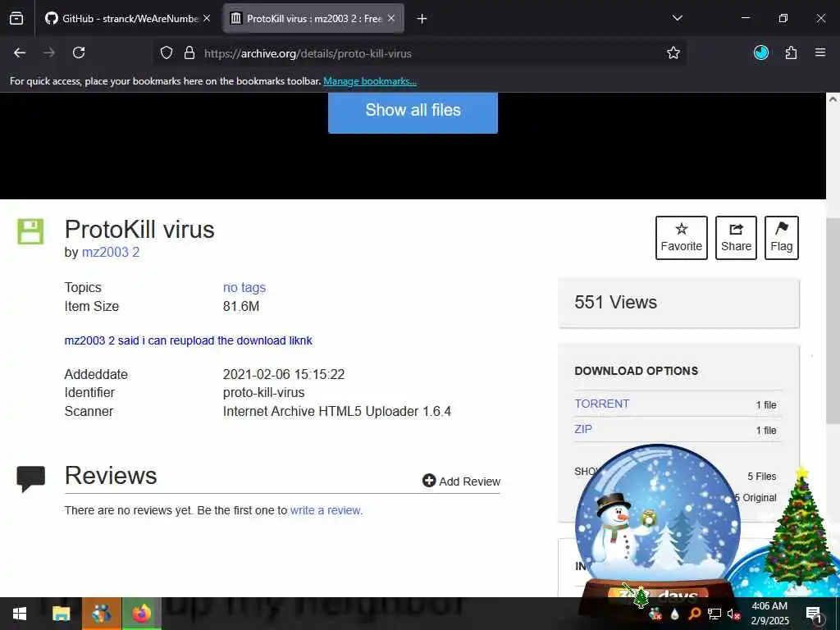
Task: Go back to the previous page
Action: tap(20, 52)
